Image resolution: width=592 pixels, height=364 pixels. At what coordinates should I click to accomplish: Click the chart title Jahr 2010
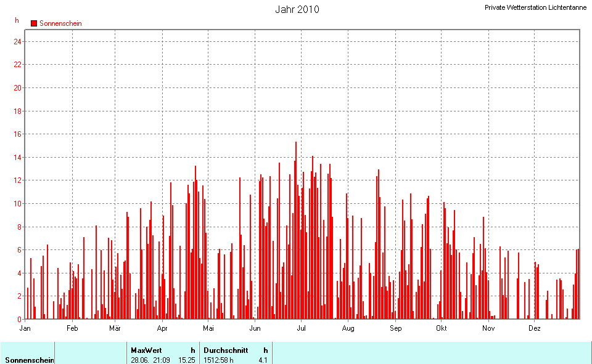click(x=297, y=9)
